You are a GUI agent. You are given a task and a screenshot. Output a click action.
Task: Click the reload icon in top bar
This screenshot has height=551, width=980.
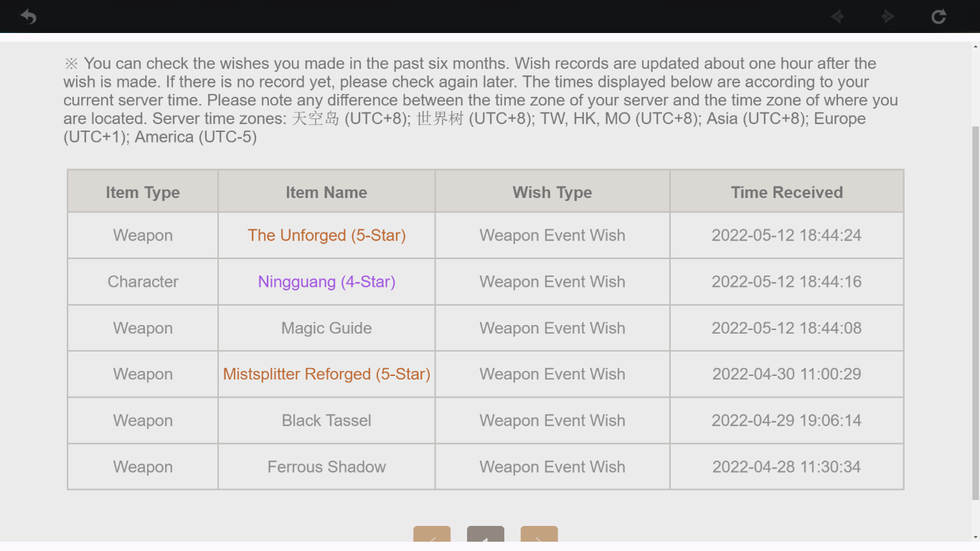(x=938, y=17)
